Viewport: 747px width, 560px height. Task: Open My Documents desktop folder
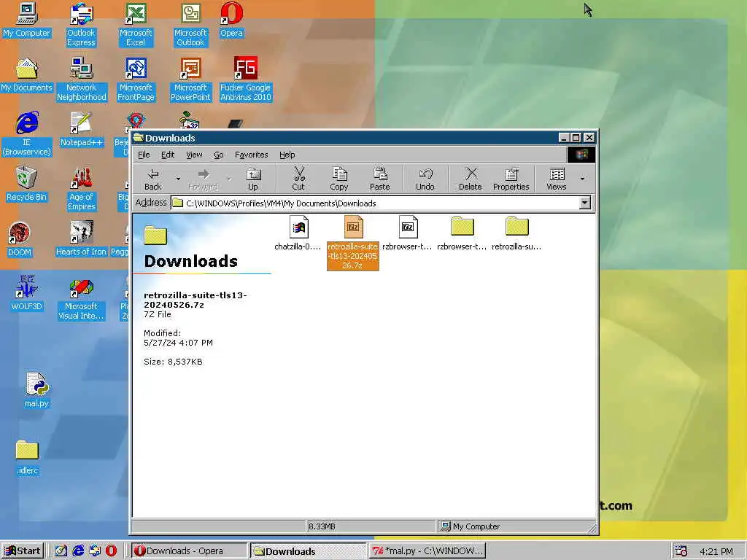click(x=27, y=75)
